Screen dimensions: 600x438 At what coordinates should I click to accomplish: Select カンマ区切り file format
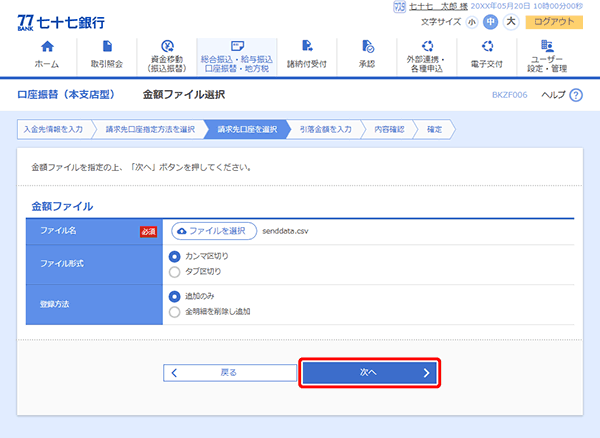click(x=174, y=257)
